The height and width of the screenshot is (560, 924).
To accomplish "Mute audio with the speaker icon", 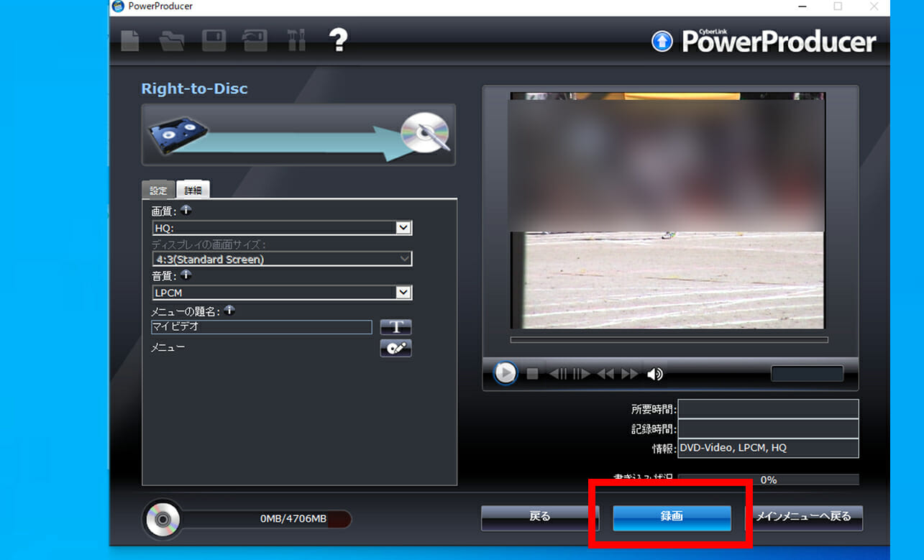I will coord(654,374).
